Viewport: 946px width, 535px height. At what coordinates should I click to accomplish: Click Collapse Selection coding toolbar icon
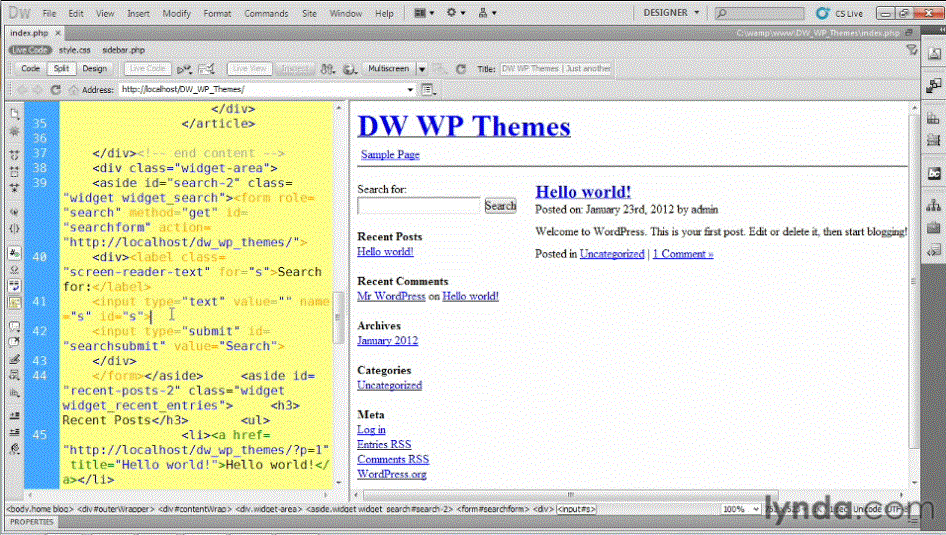coord(14,171)
